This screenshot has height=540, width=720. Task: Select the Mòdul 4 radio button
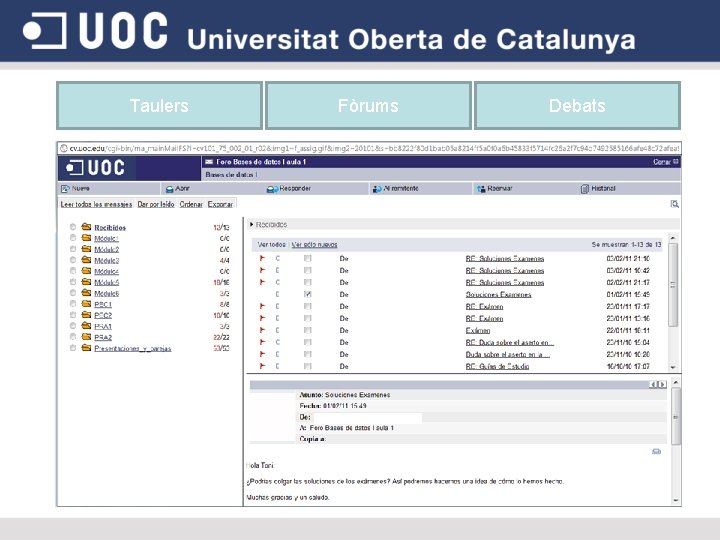(x=73, y=271)
